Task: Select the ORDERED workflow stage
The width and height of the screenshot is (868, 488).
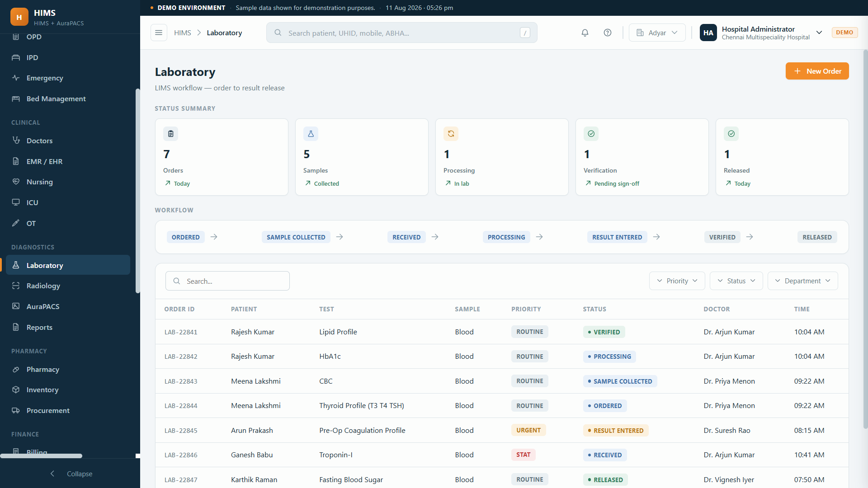Action: 185,237
